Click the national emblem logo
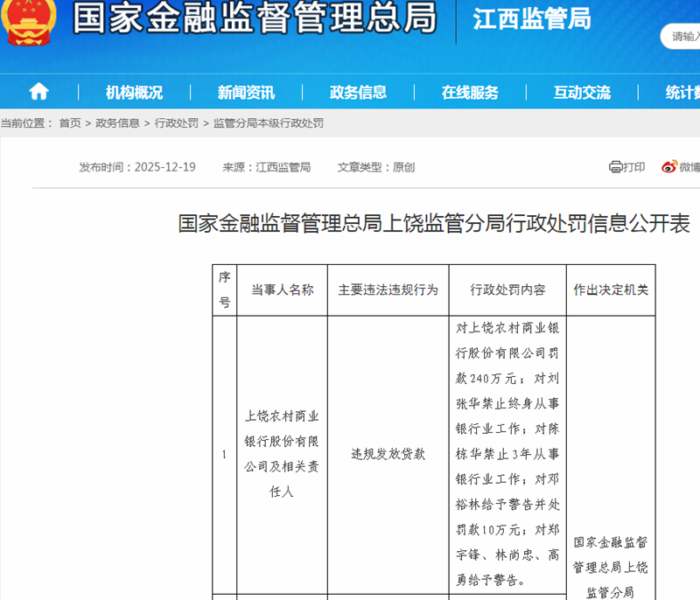The width and height of the screenshot is (700, 600). [x=29, y=21]
